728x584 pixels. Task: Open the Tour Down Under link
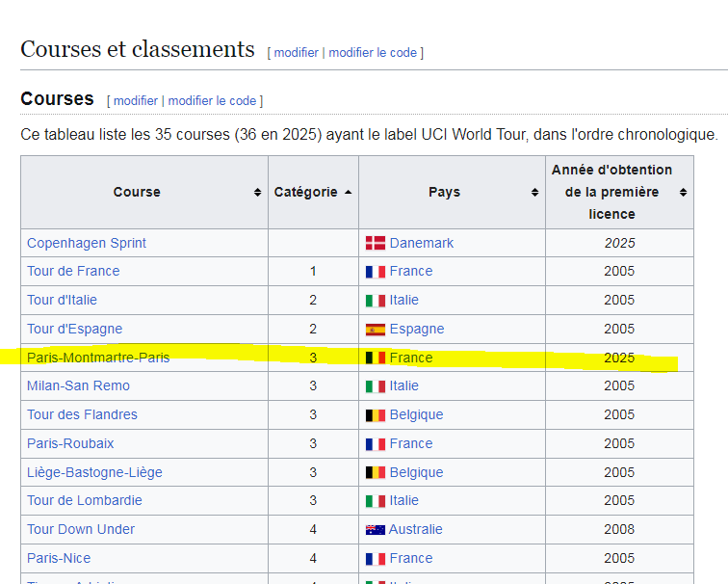pyautogui.click(x=81, y=529)
